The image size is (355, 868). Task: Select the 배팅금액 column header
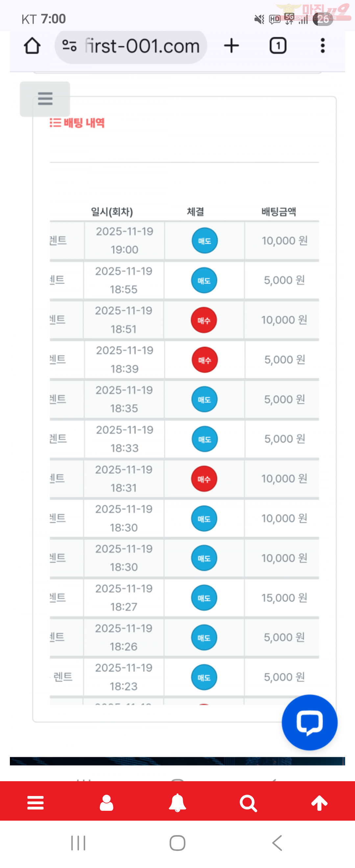278,212
